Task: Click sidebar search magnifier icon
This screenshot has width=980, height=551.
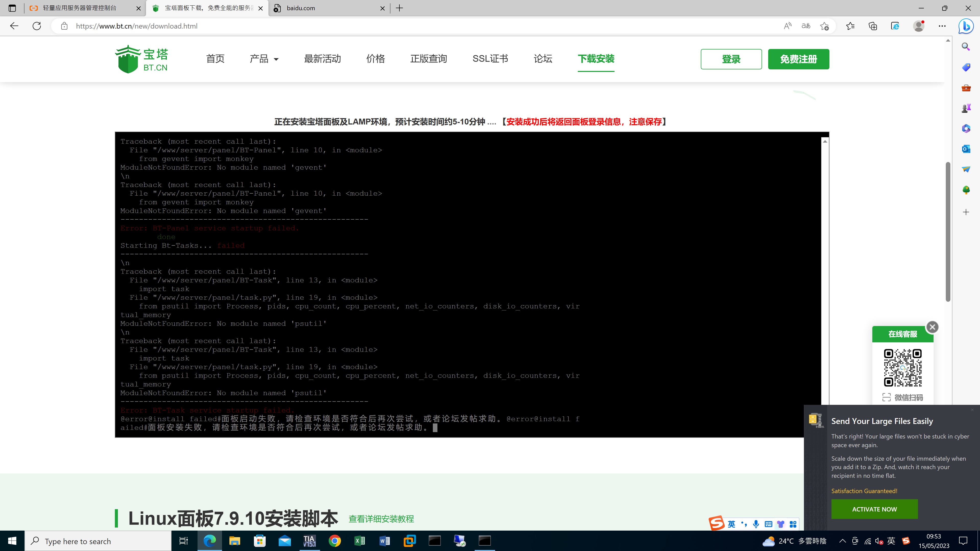Action: click(x=966, y=46)
